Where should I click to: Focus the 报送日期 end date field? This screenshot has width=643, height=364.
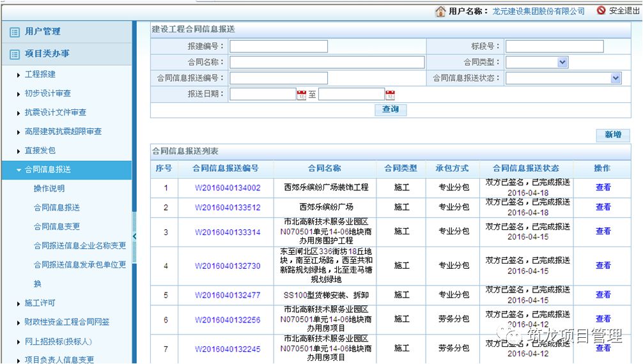(352, 95)
